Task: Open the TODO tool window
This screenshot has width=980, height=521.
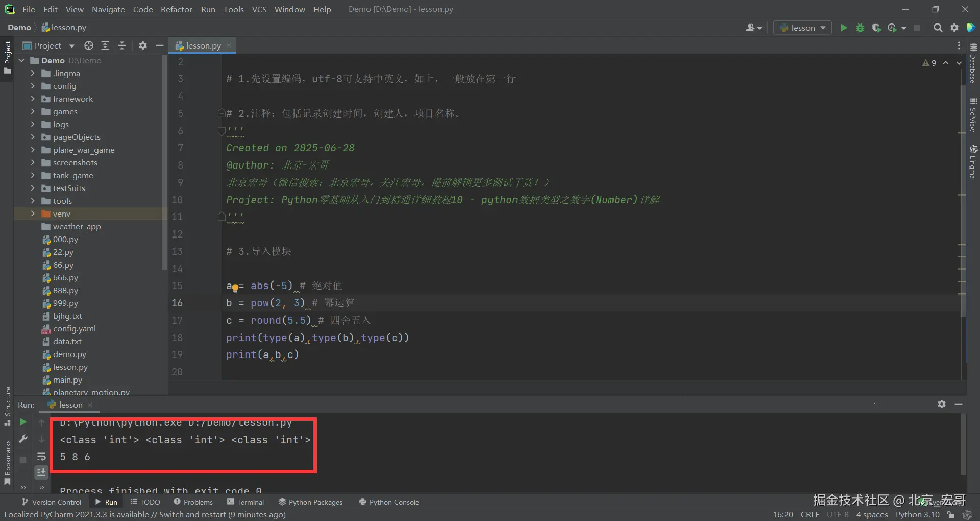Action: (x=145, y=502)
